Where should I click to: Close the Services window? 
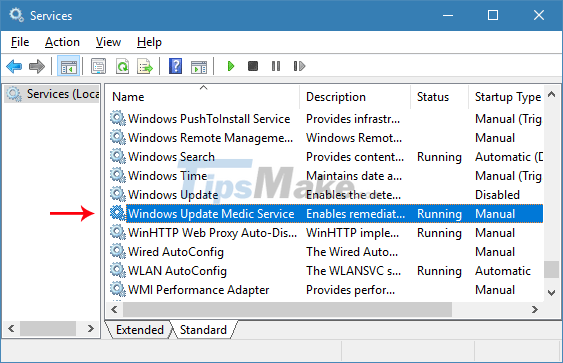tap(539, 15)
